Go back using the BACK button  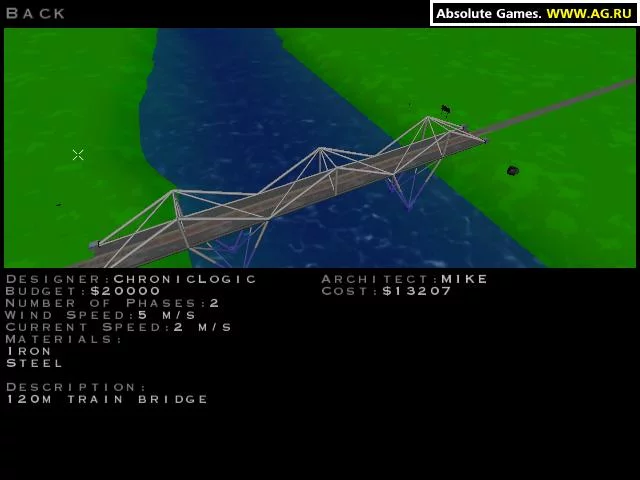click(36, 13)
